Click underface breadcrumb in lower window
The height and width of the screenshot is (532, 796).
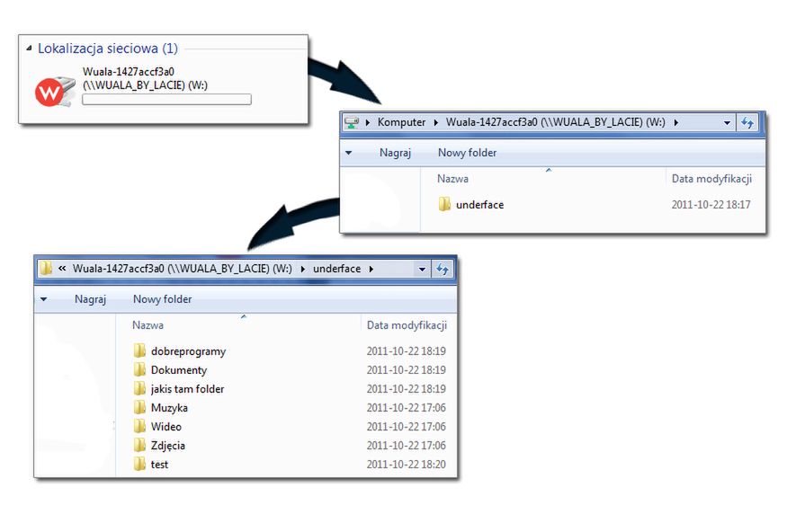(336, 269)
